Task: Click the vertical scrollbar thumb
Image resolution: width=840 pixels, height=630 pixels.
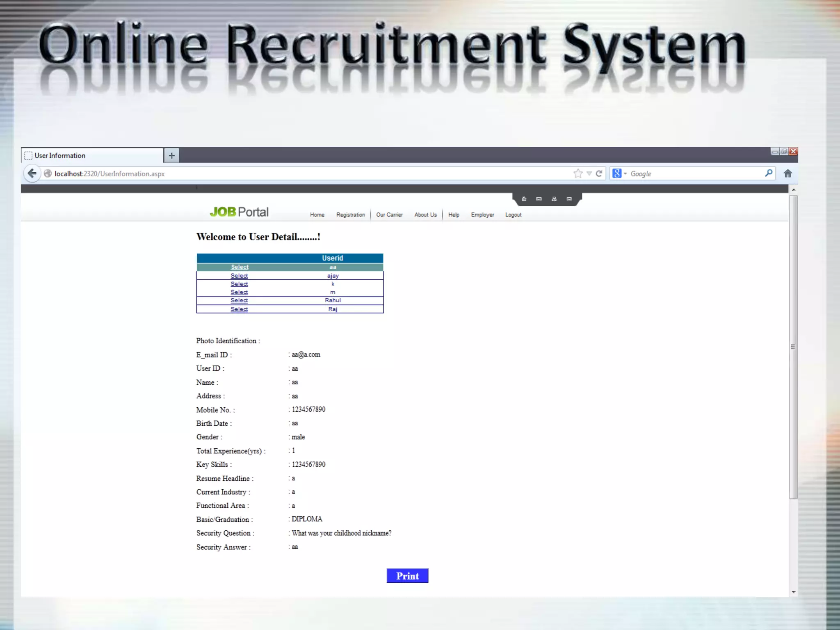Action: 793,347
